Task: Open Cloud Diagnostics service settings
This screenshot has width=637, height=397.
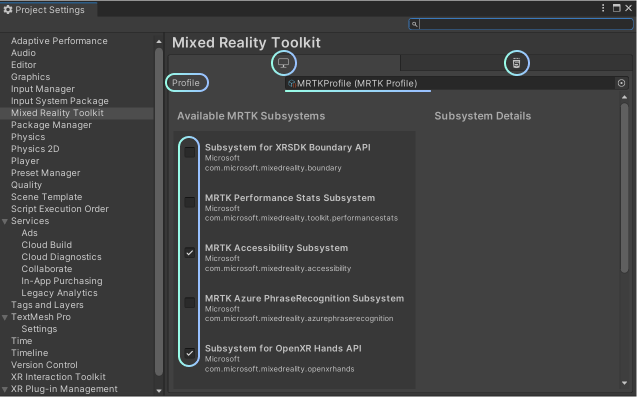Action: (61, 257)
